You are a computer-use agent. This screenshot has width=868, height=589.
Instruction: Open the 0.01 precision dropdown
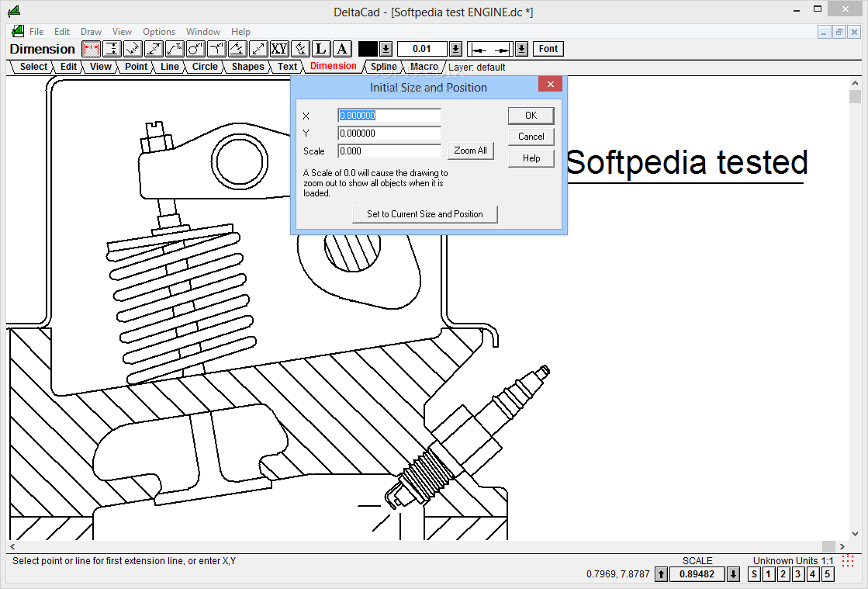tap(455, 49)
